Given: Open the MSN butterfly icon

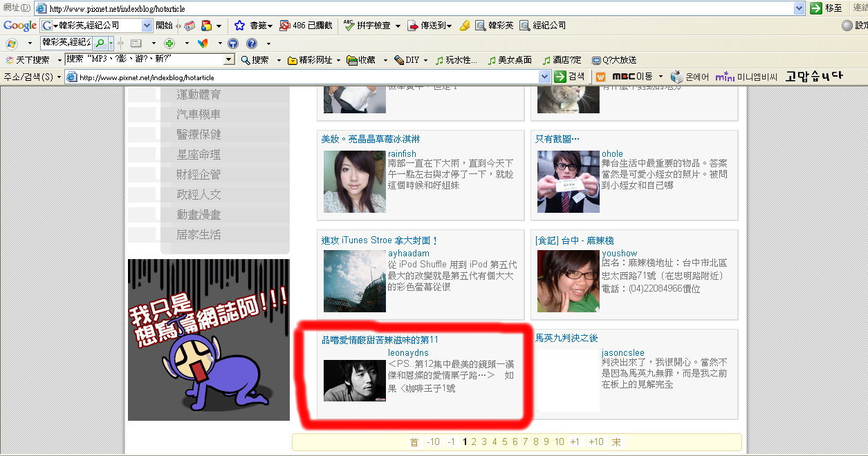Looking at the screenshot, I should coord(202,43).
